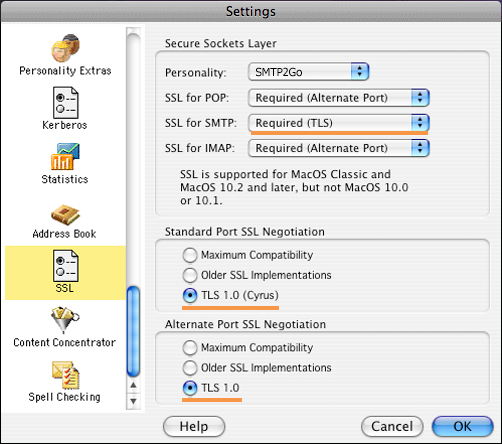Image resolution: width=502 pixels, height=444 pixels.
Task: Click the scrollbar down arrow in category list
Action: tap(133, 401)
